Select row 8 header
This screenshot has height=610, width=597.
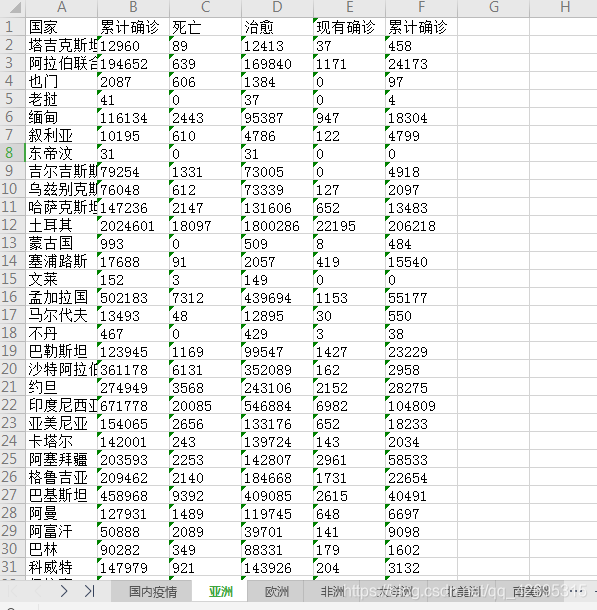click(13, 153)
